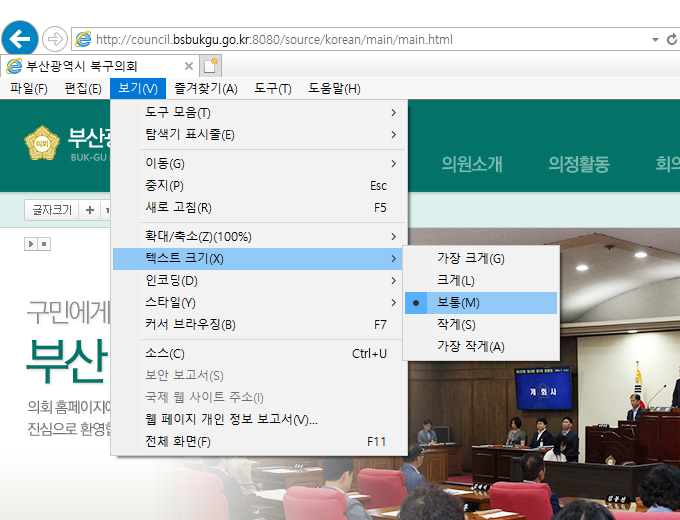Open the 의정활동 navigation link
Viewport: 680px width, 520px height.
pos(579,164)
